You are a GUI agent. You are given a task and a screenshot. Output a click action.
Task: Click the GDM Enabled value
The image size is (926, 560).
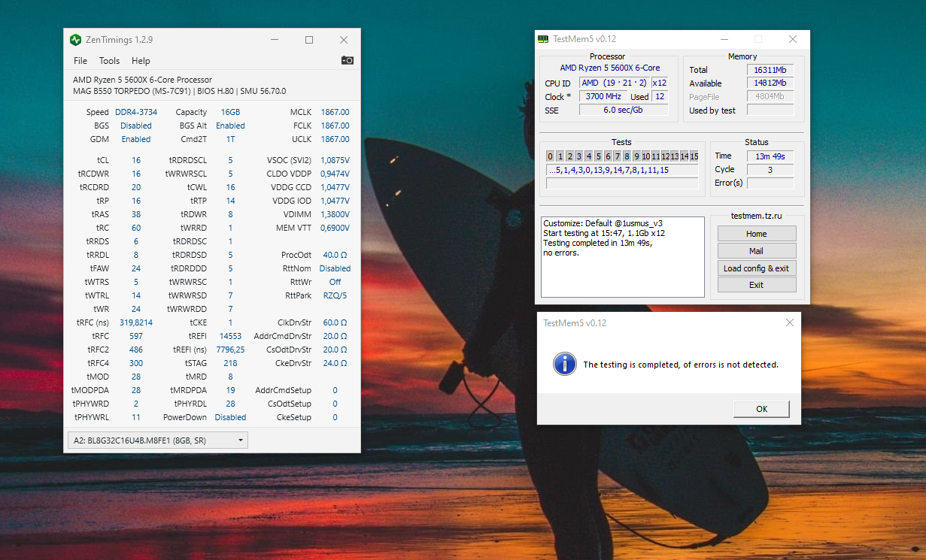pyautogui.click(x=136, y=139)
